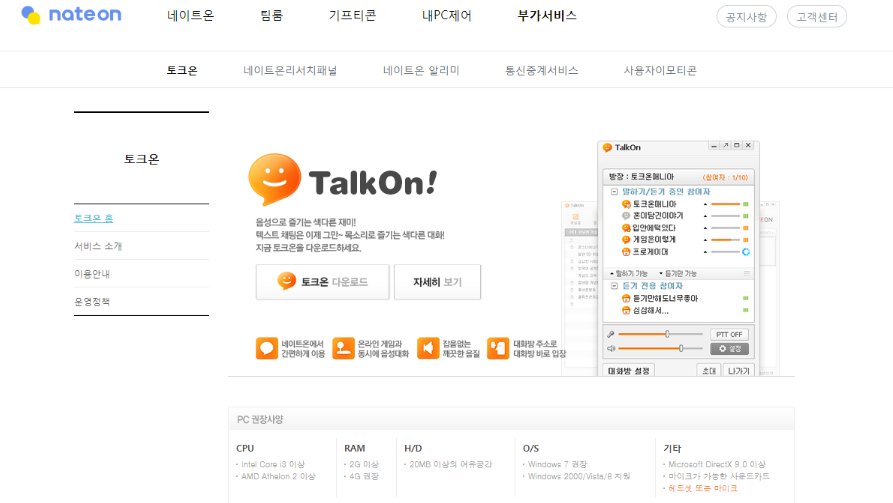Click the 토크온 다운로드 button

[x=322, y=282]
